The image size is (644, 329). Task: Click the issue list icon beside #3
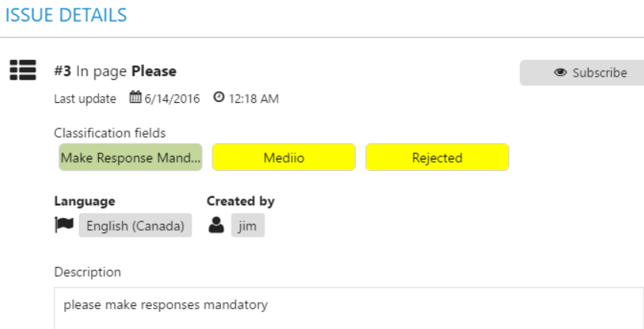[23, 70]
